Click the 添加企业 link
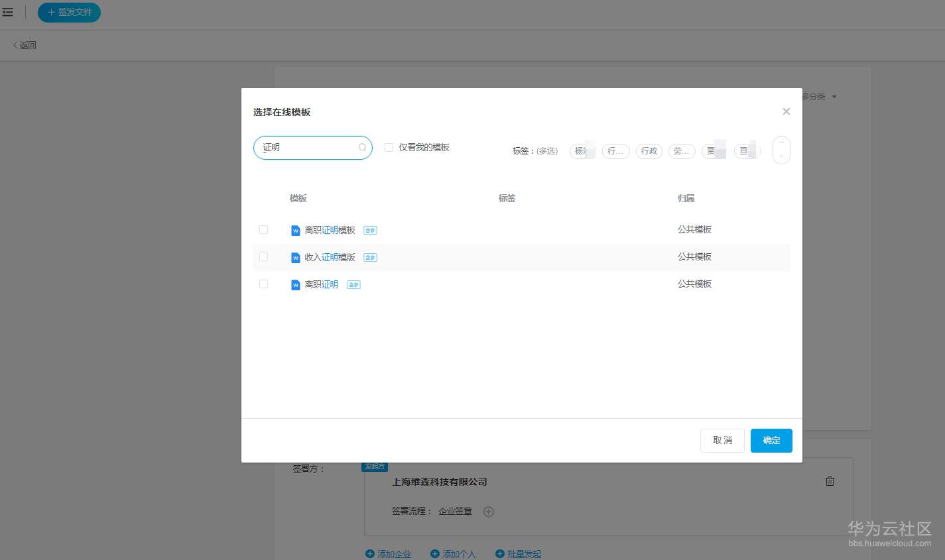This screenshot has width=945, height=560. coord(389,554)
